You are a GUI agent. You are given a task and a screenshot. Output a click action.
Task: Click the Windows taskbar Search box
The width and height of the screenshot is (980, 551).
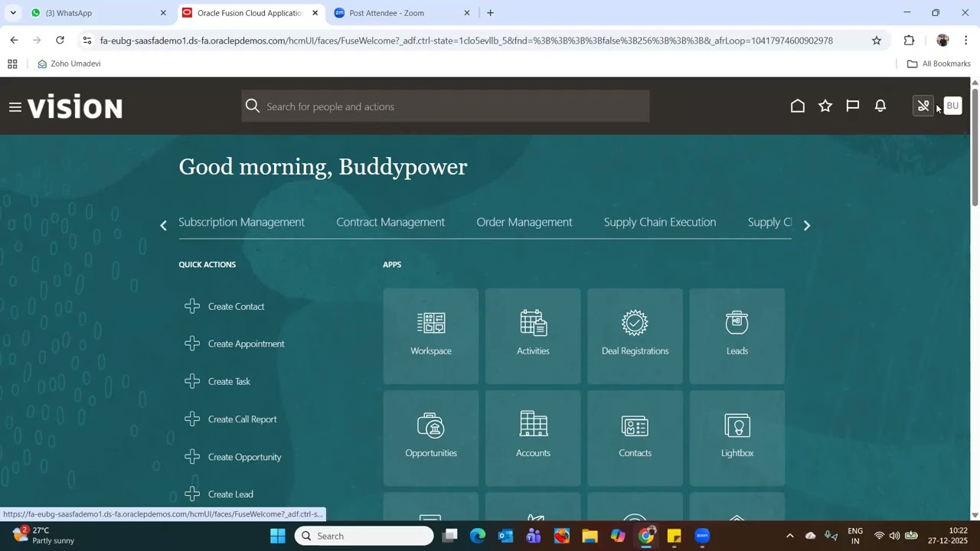[364, 536]
